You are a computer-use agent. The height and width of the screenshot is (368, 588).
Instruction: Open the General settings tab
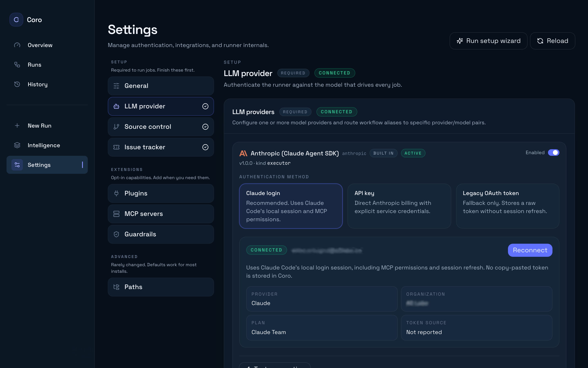point(161,86)
